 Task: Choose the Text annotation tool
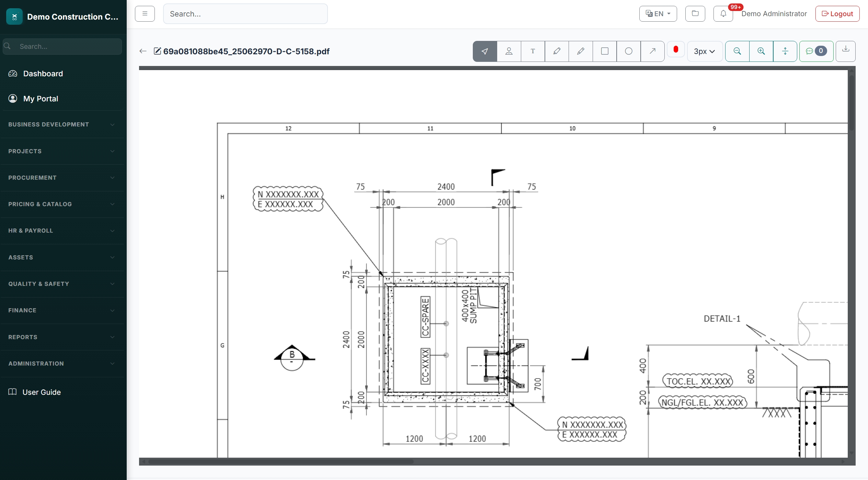[x=533, y=51]
